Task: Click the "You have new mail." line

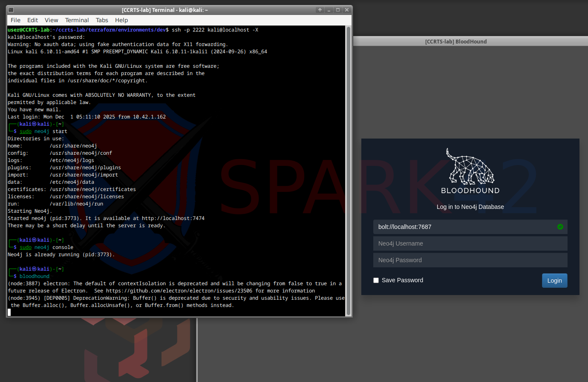Action: tap(34, 110)
